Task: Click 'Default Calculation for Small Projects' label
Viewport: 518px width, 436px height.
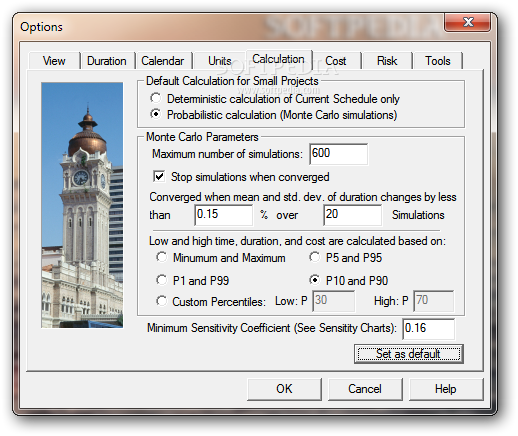Action: click(232, 81)
